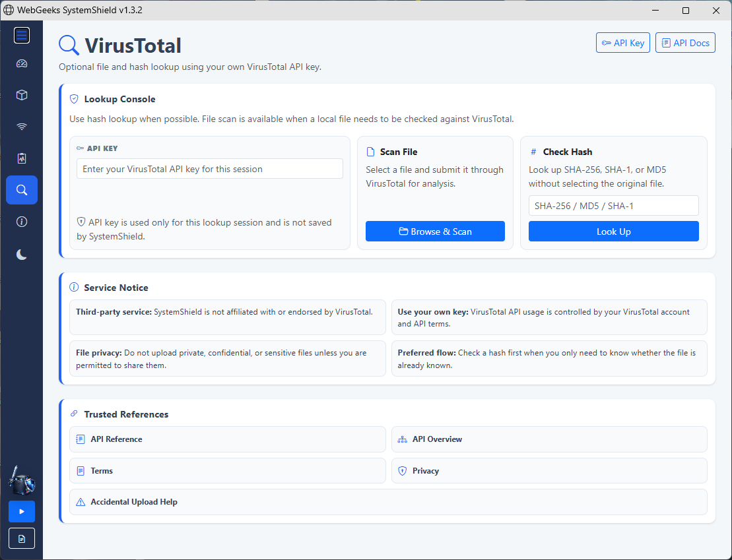Click the SystemShield mascot avatar
The width and height of the screenshot is (732, 560).
point(22,481)
